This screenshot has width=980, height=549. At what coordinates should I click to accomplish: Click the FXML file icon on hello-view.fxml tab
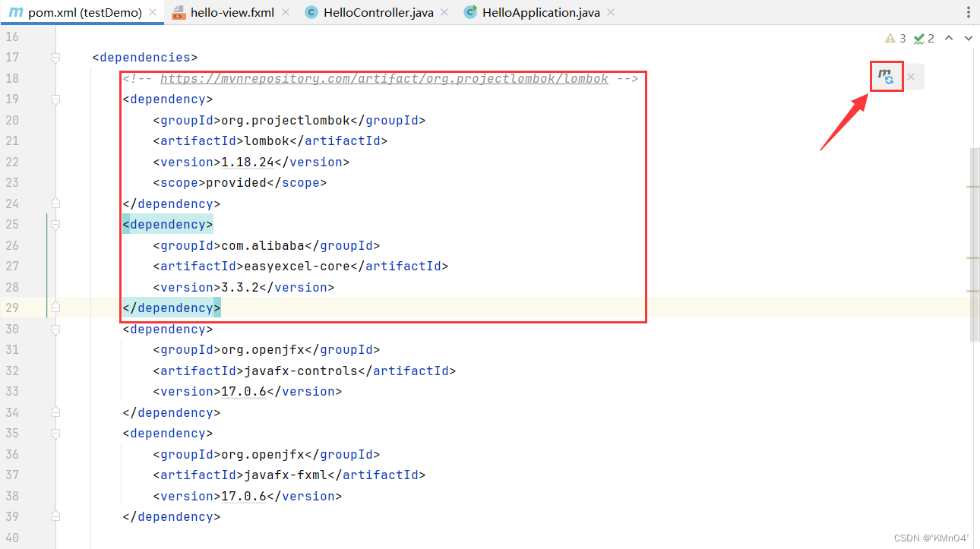point(179,12)
